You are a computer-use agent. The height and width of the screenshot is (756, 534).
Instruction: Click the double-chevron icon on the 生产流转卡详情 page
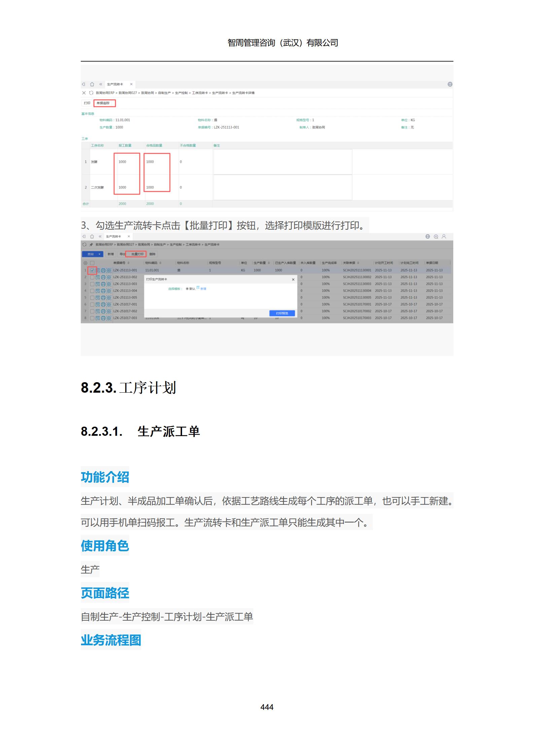click(100, 84)
